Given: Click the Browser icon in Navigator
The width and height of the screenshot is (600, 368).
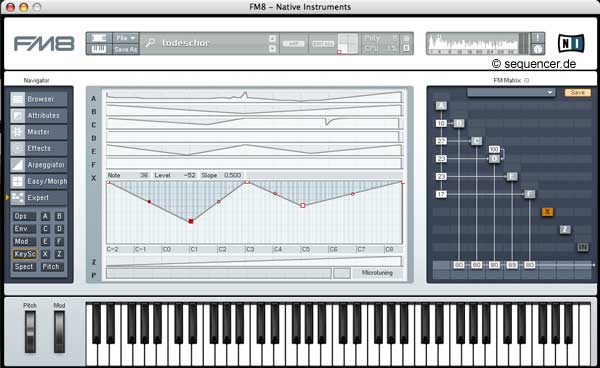Looking at the screenshot, I should point(18,99).
